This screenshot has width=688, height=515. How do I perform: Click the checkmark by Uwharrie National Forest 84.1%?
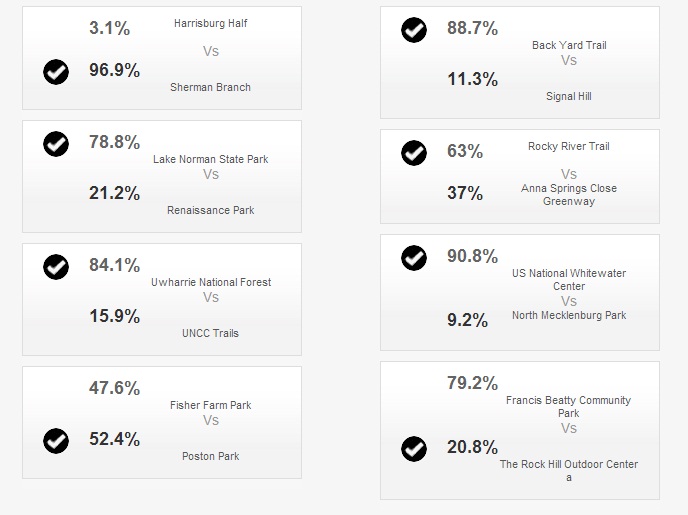(x=56, y=267)
